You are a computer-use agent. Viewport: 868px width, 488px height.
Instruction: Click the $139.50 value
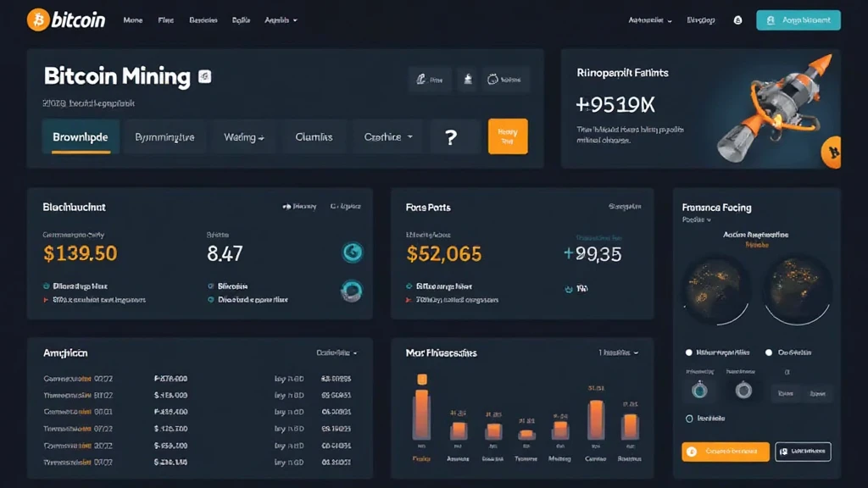(81, 253)
